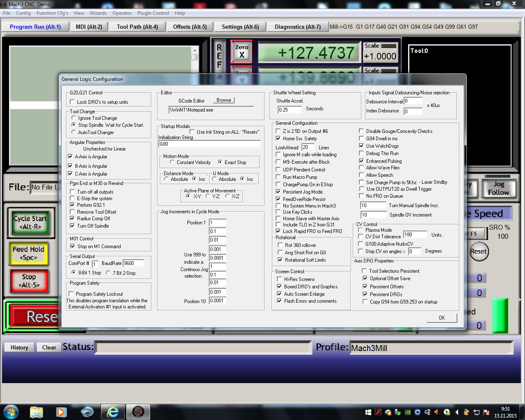Click the round Reset button near SRO
The height and width of the screenshot is (420, 525).
(x=478, y=251)
